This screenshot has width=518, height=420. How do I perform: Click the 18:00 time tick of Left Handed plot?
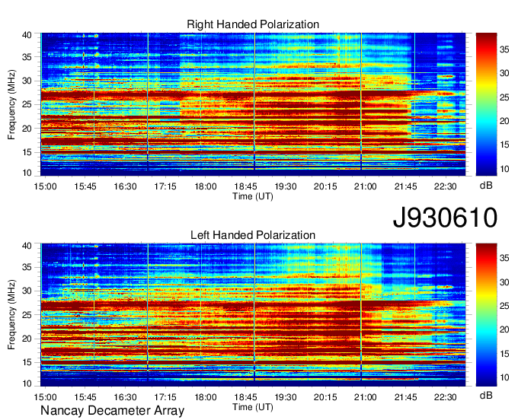click(x=206, y=397)
